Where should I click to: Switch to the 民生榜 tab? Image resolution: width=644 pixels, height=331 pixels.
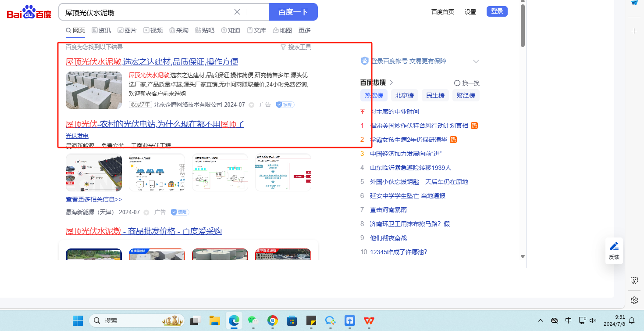(435, 95)
